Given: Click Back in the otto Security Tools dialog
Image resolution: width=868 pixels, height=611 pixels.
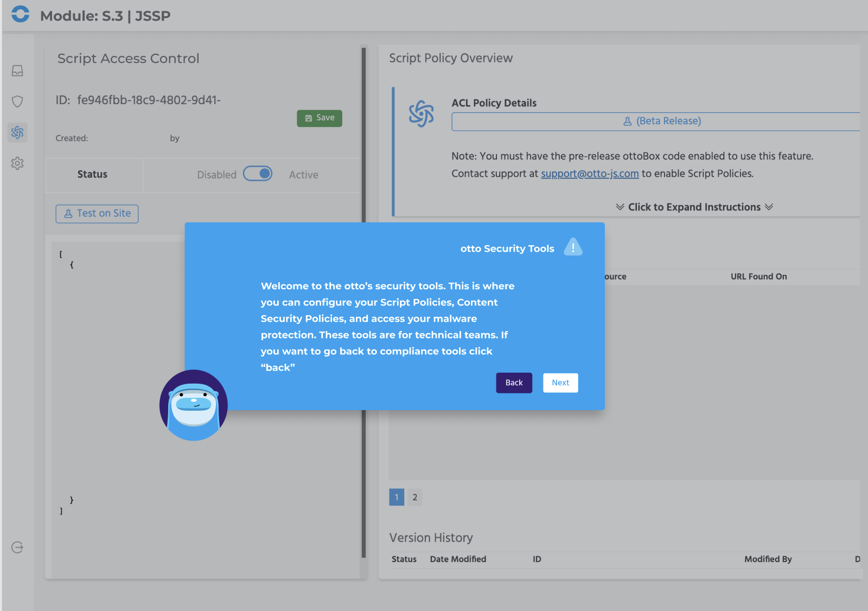Looking at the screenshot, I should (514, 383).
